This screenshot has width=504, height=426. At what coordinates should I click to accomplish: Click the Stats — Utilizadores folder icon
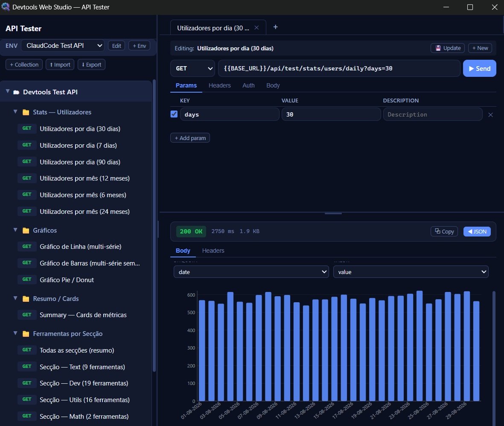26,112
